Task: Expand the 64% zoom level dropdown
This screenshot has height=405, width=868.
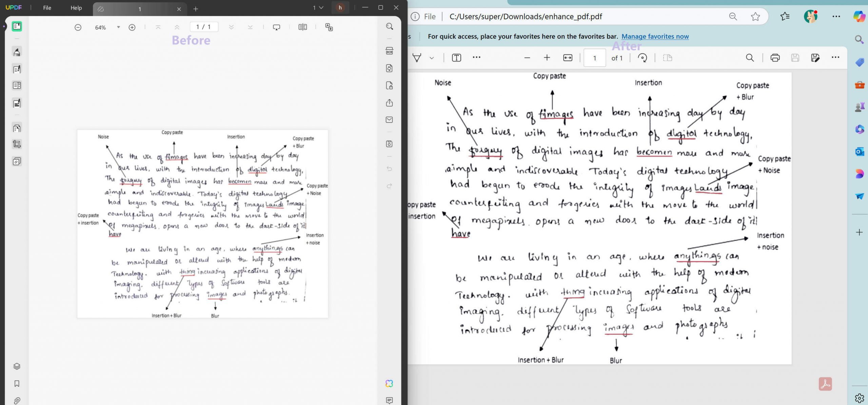Action: click(x=118, y=27)
